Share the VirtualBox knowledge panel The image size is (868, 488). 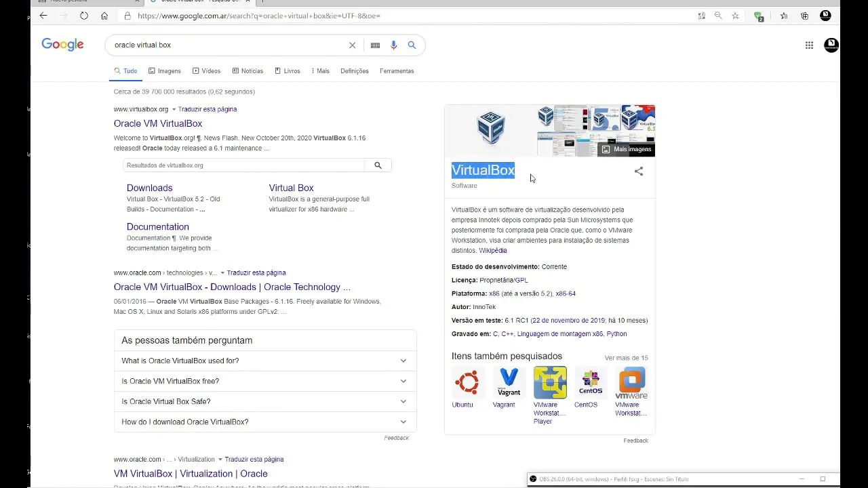tap(639, 171)
